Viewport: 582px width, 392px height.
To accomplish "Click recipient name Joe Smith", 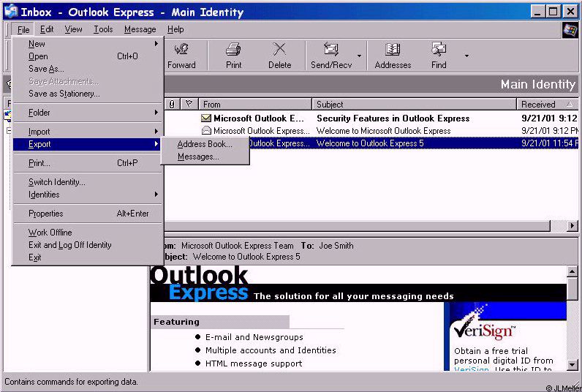I will tap(336, 246).
